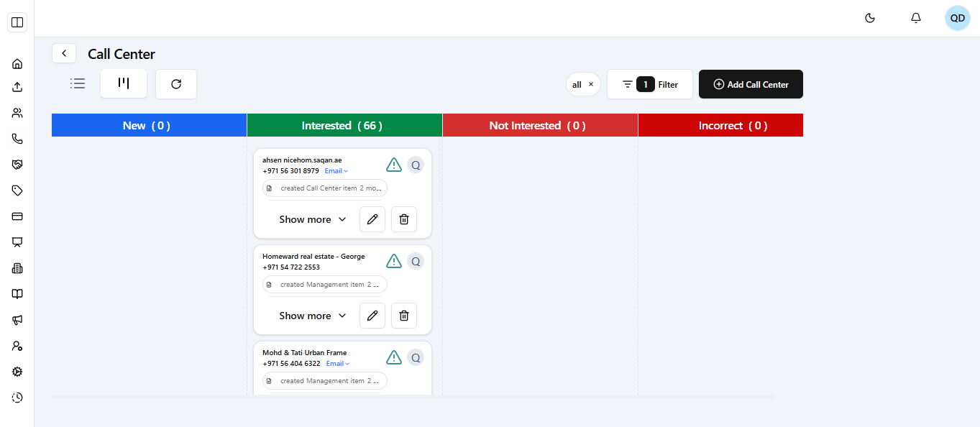Open the tag icon in sidebar
980x427 pixels.
tap(17, 190)
